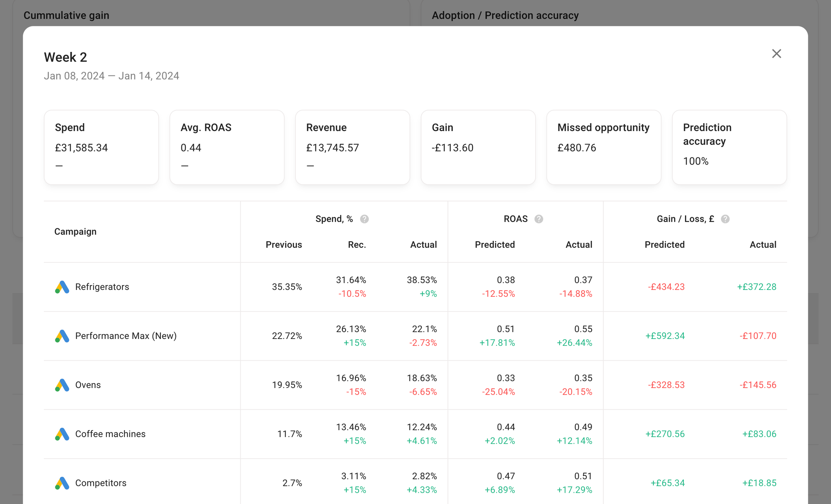Select the Refrigerators campaign name
The height and width of the screenshot is (504, 831).
102,287
